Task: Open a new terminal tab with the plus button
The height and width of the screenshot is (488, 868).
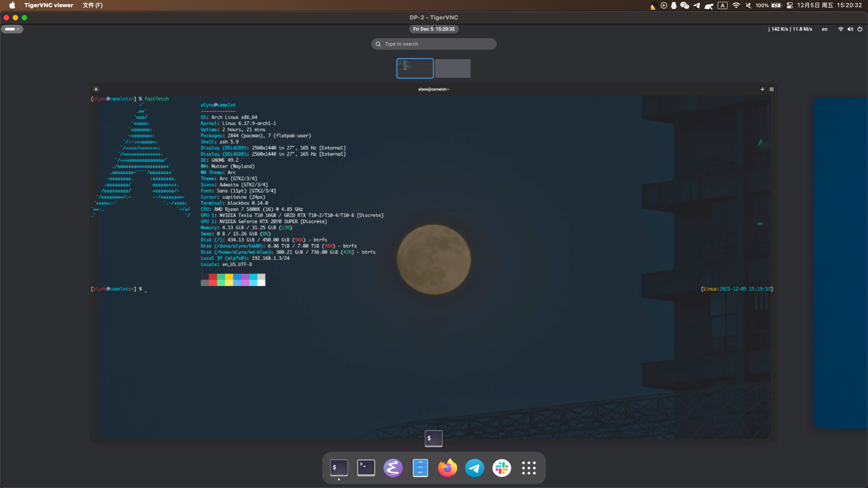Action: pyautogui.click(x=762, y=89)
